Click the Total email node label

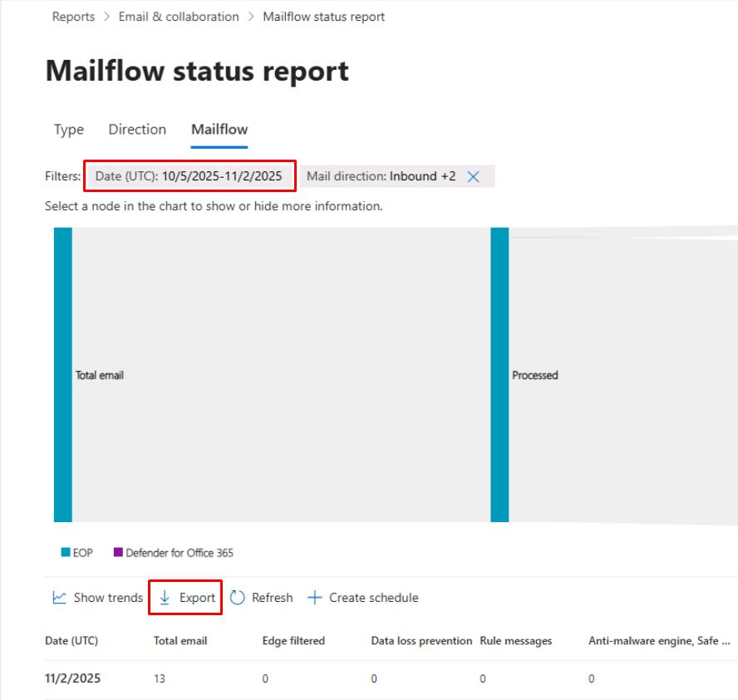point(100,375)
